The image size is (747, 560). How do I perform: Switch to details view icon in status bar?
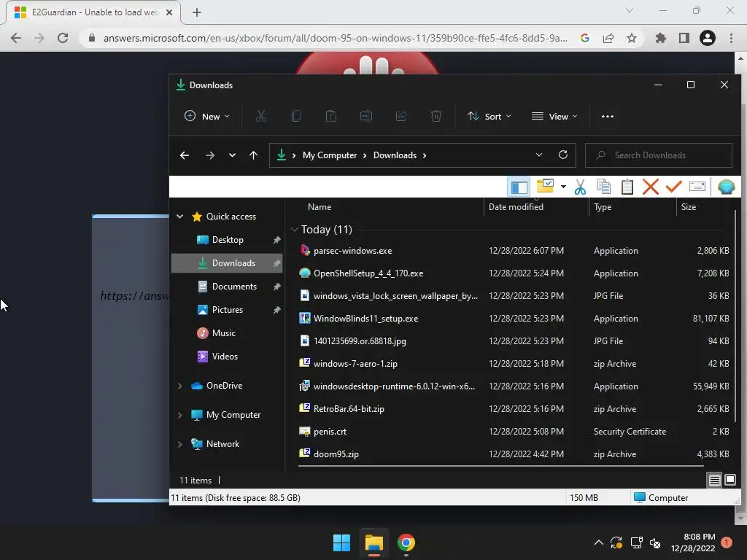[714, 480]
